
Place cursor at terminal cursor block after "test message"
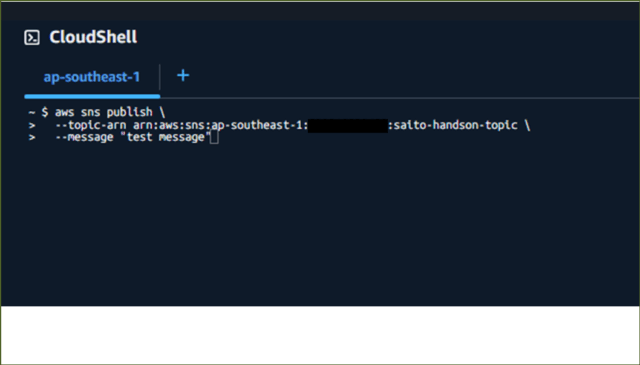(x=214, y=138)
